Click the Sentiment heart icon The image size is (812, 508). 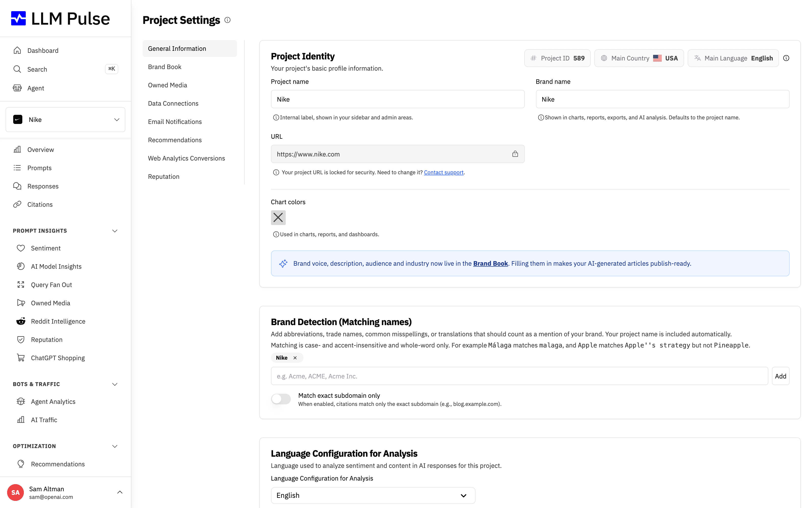click(x=21, y=248)
